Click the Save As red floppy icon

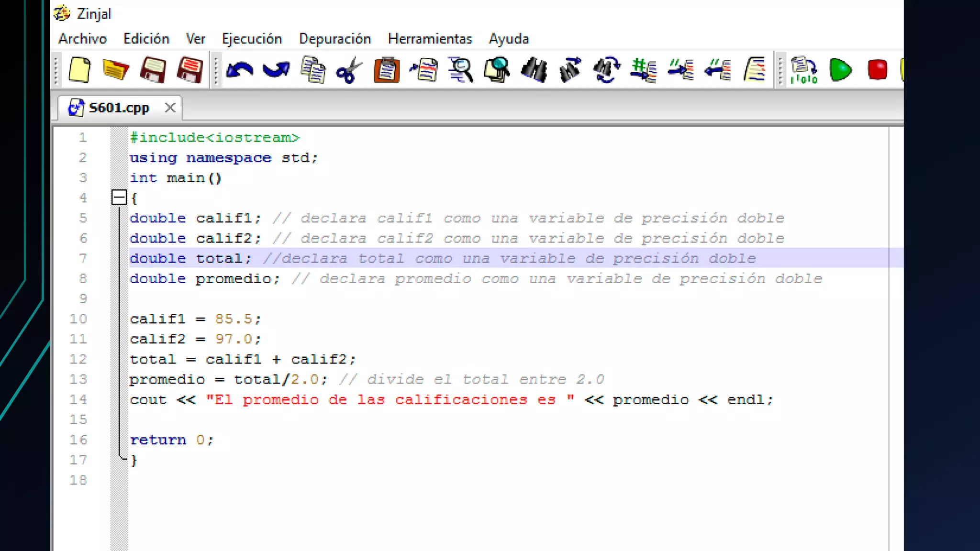pos(189,70)
